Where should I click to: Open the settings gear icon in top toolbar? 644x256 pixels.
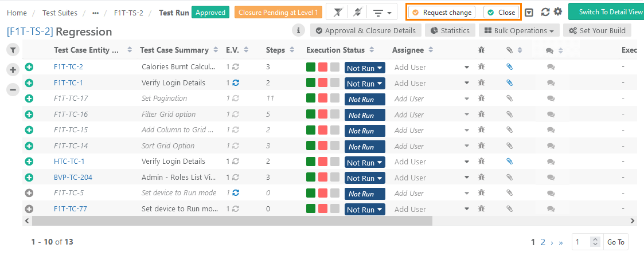pyautogui.click(x=557, y=12)
